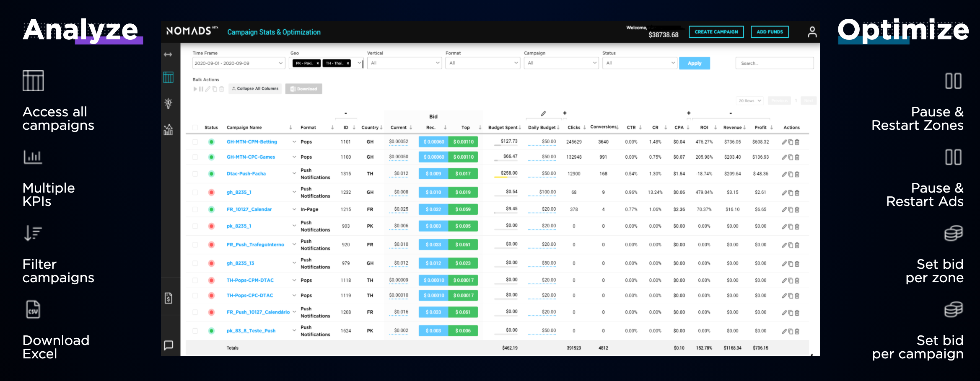This screenshot has width=980, height=381.
Task: Remove the TH - Thai.. geo tag
Action: coord(348,63)
